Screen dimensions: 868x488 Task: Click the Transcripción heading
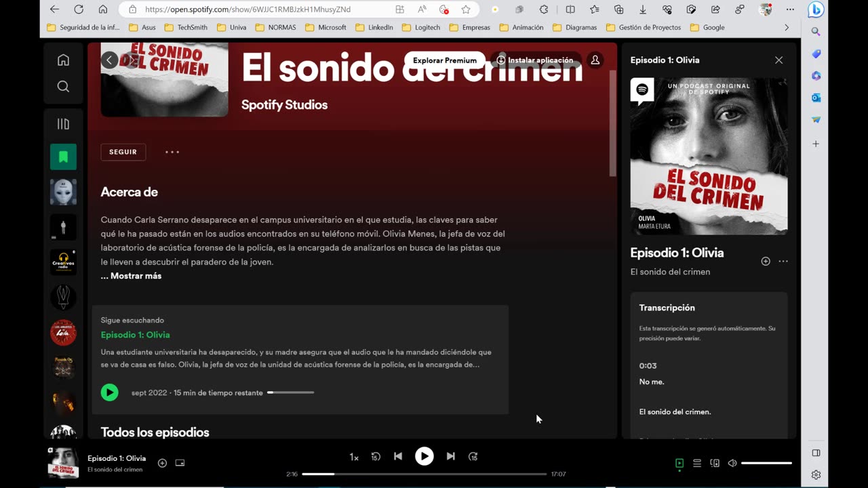667,308
